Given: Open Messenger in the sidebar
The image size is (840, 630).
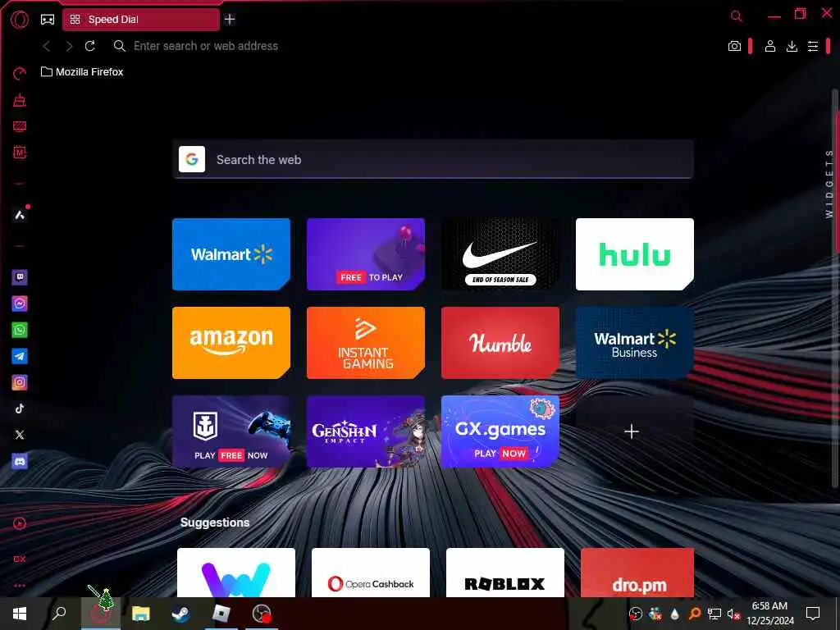Looking at the screenshot, I should pos(20,304).
